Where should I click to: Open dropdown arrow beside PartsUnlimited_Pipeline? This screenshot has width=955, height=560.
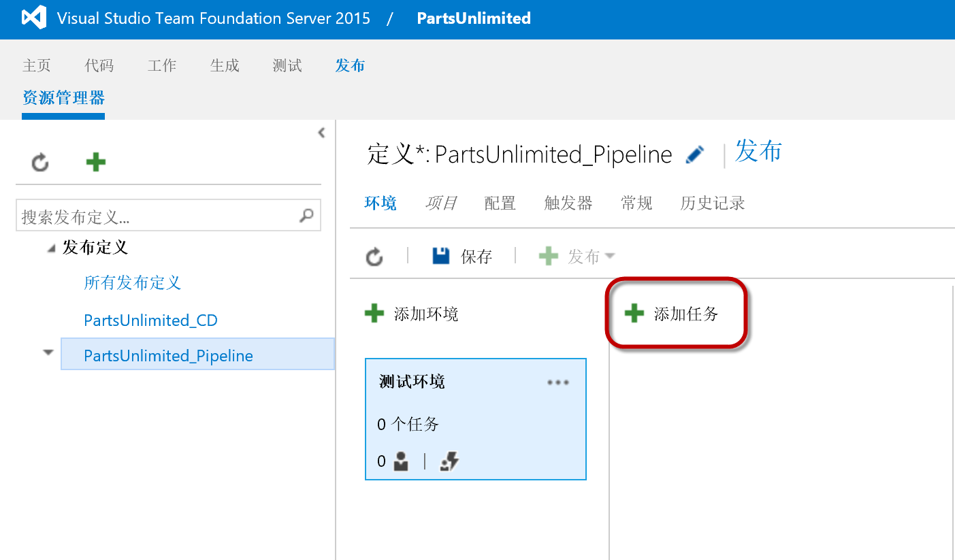coord(48,352)
